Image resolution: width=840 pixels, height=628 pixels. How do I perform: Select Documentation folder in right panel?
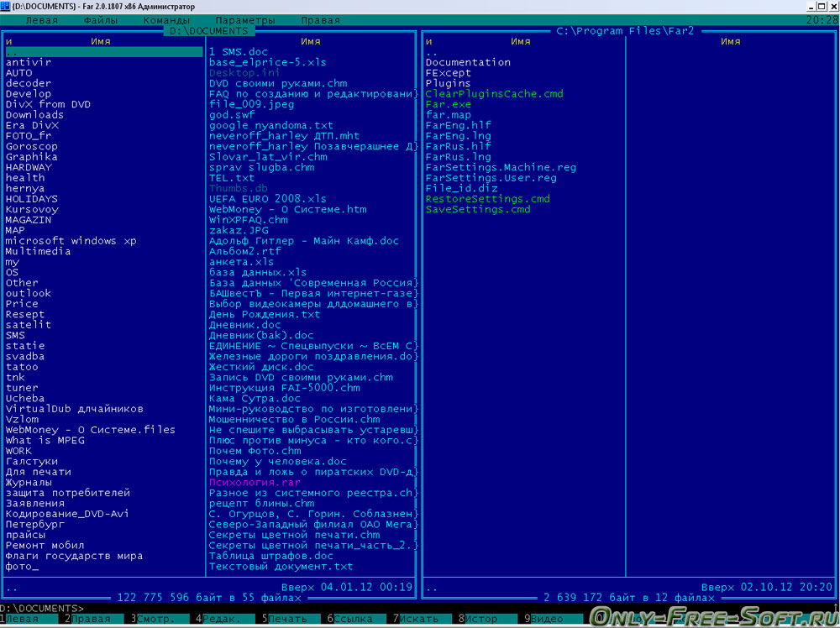(468, 62)
